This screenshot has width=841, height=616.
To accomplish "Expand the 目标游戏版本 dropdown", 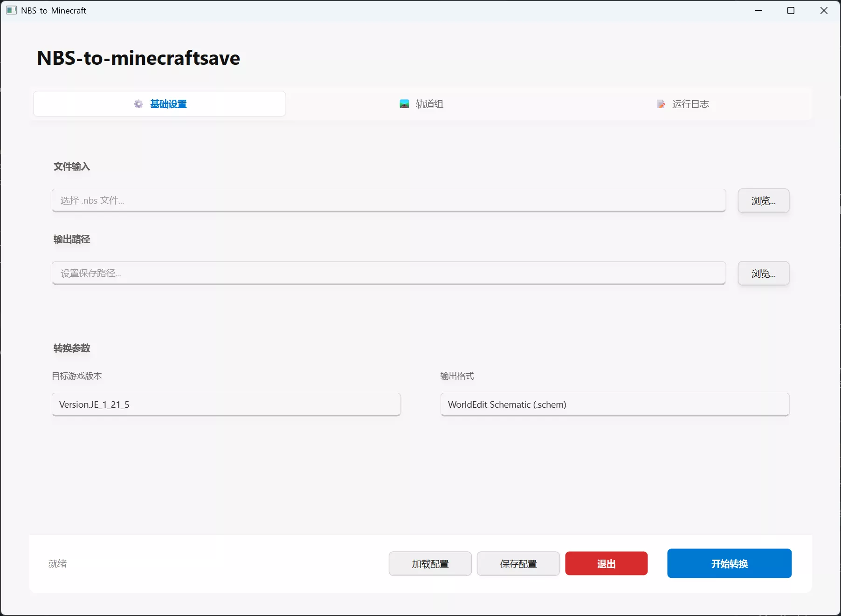I will tap(226, 404).
